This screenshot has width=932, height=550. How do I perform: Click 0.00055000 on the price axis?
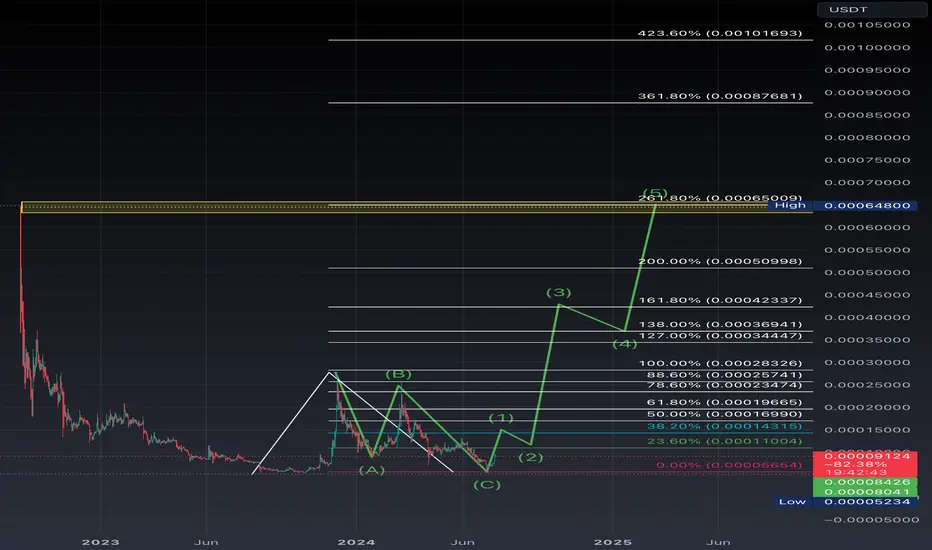point(867,250)
